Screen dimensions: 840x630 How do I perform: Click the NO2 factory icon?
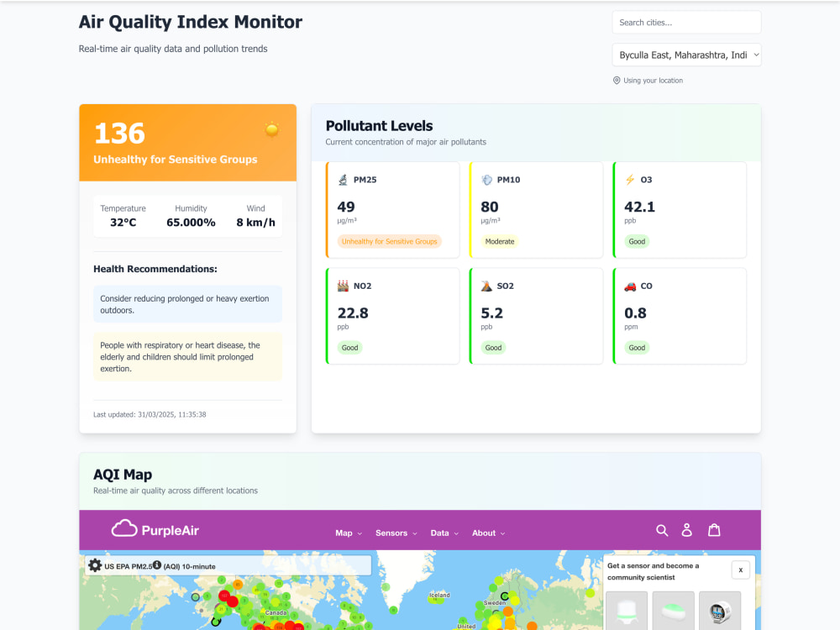(343, 286)
